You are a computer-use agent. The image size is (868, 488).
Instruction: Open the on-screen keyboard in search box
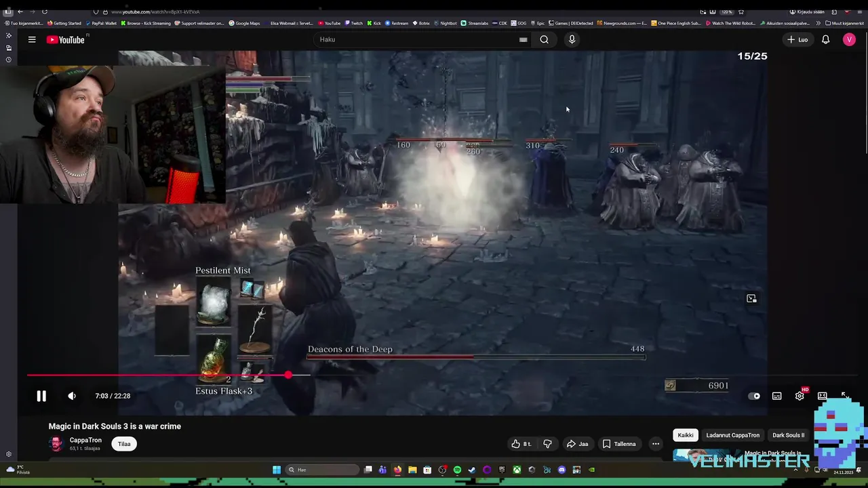[x=523, y=39]
